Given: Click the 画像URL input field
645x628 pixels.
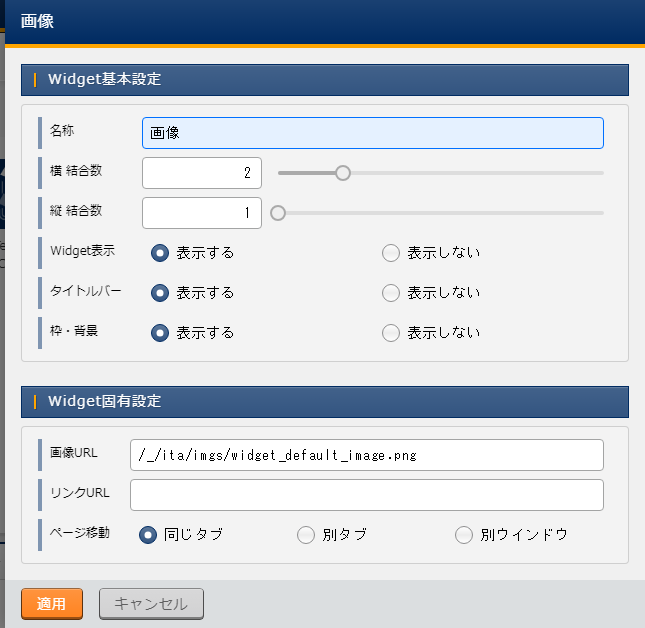Looking at the screenshot, I should point(366,455).
